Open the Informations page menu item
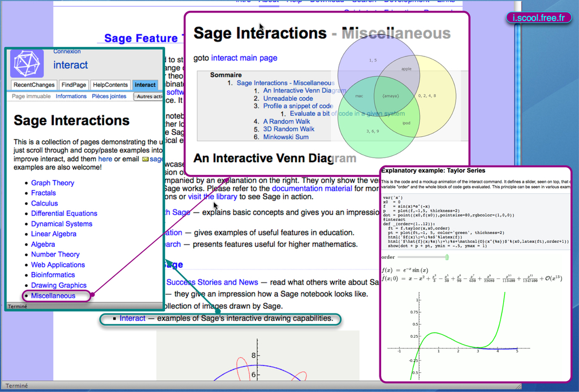The width and height of the screenshot is (579, 392). pos(71,96)
